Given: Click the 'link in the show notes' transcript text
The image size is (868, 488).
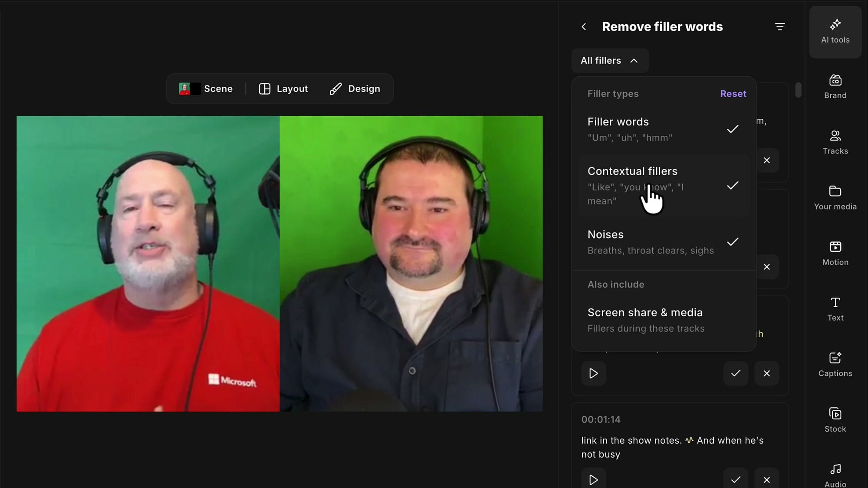Looking at the screenshot, I should (x=631, y=440).
